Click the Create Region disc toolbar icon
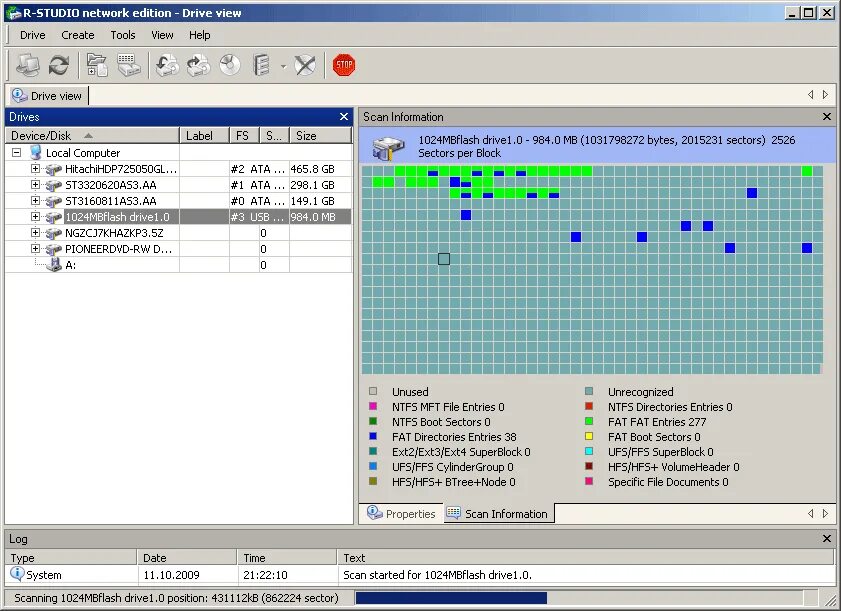Screen dimensions: 841x611 (x=230, y=65)
